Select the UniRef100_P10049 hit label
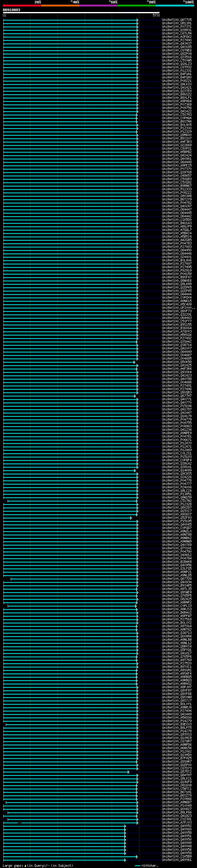This screenshot has height=868, width=197. click(x=177, y=805)
